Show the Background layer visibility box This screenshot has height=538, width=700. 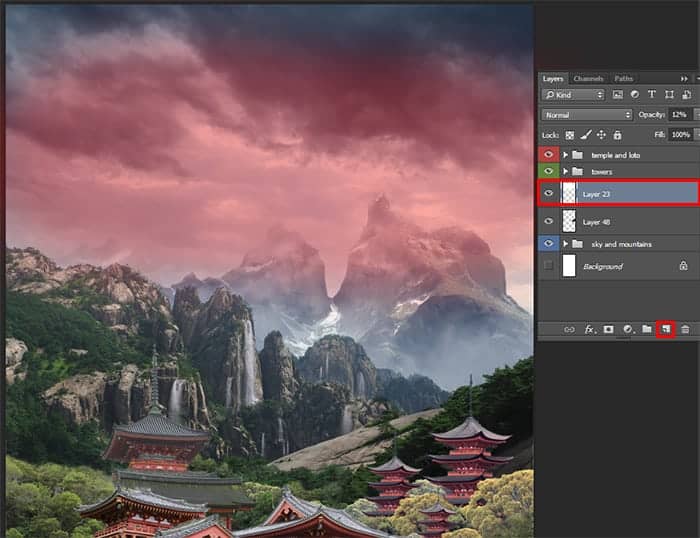click(549, 266)
